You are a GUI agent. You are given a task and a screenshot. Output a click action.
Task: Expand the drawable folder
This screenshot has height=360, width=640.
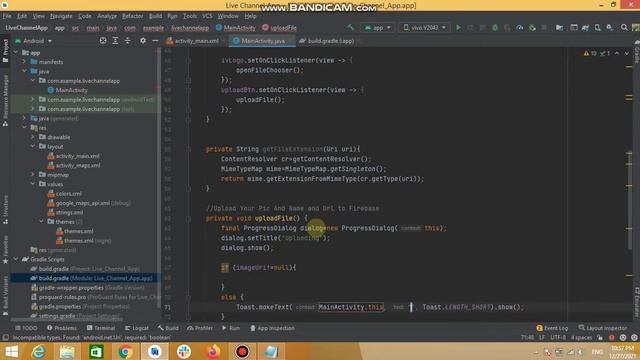click(33, 137)
